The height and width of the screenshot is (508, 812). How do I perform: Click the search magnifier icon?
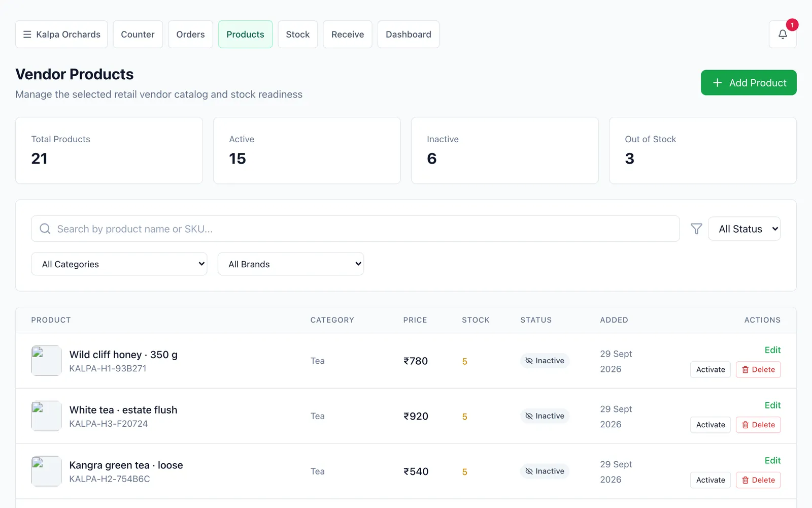(45, 229)
